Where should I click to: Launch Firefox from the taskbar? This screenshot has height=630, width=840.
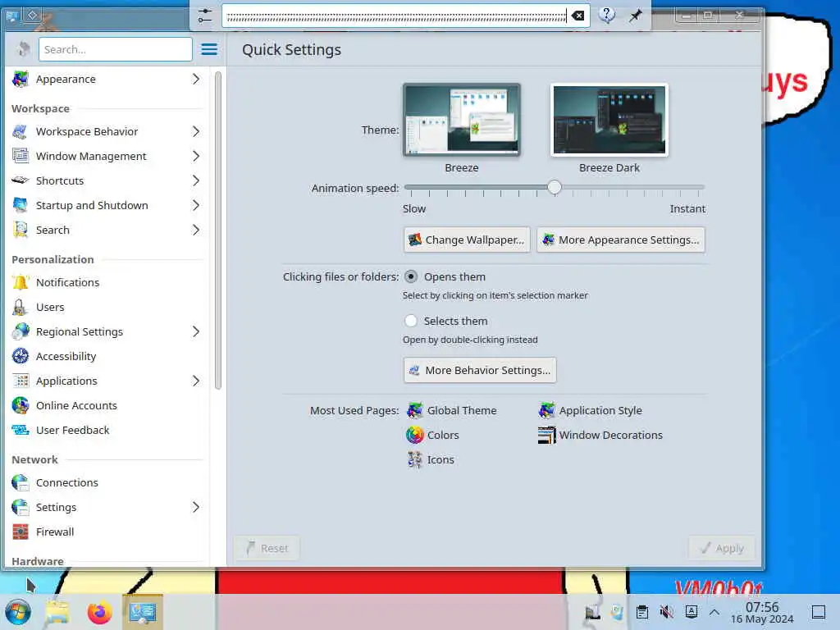[99, 612]
